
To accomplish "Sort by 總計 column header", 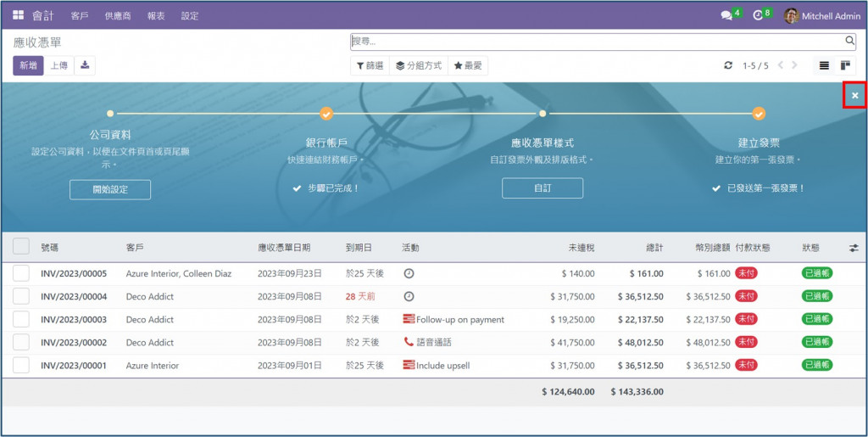I will click(x=654, y=248).
